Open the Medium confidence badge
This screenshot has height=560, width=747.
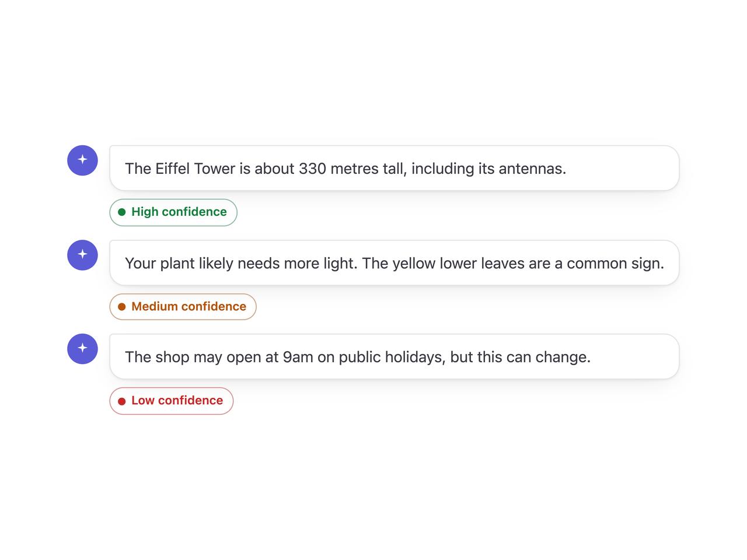183,307
